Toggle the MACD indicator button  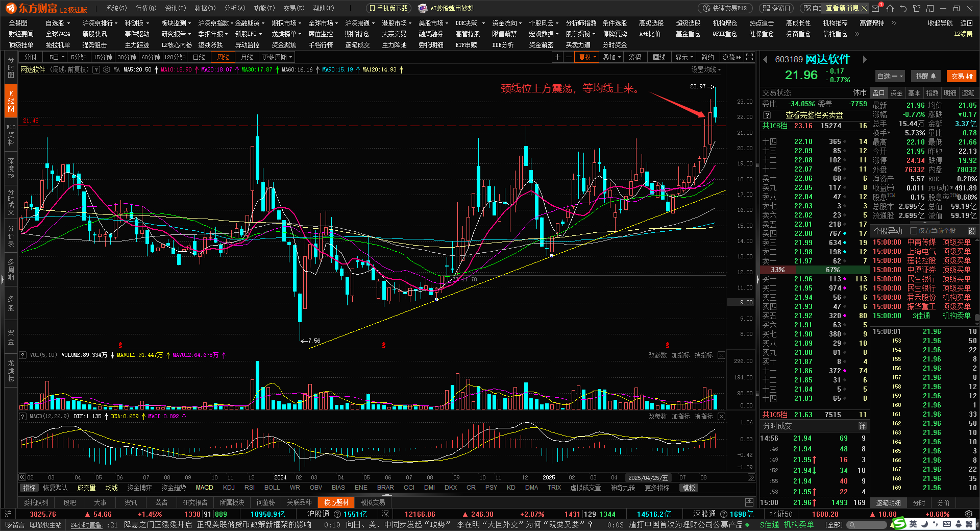[x=205, y=488]
